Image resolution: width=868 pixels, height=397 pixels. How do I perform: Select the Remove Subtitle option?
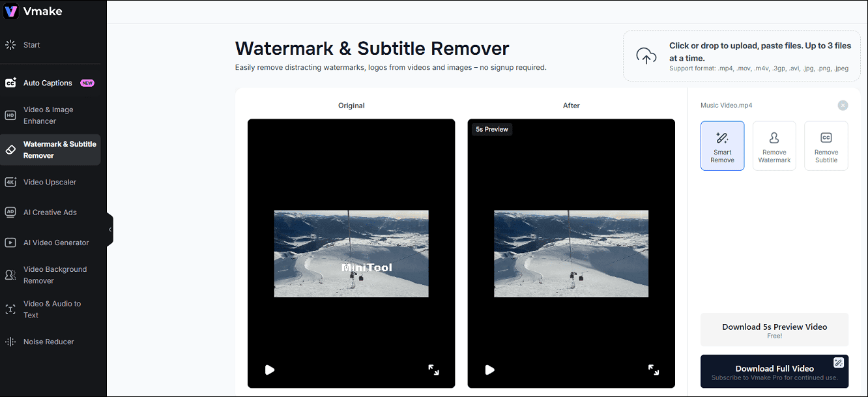(826, 146)
